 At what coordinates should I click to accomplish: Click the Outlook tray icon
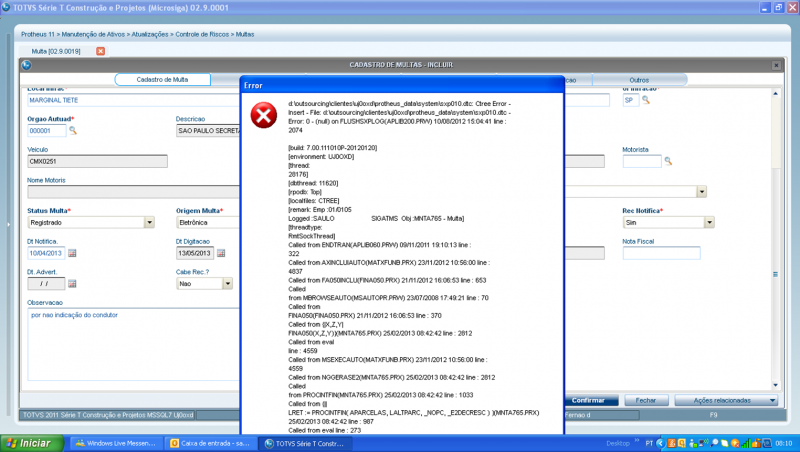682,443
